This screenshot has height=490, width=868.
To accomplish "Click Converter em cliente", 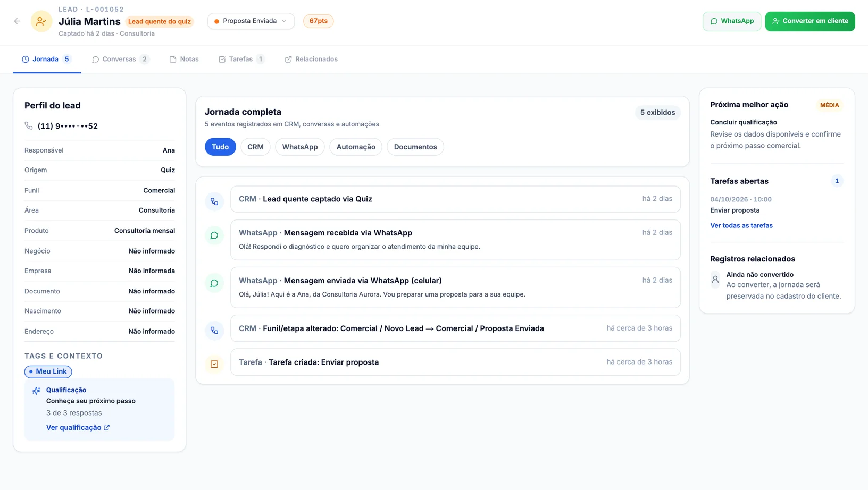I will click(x=810, y=21).
